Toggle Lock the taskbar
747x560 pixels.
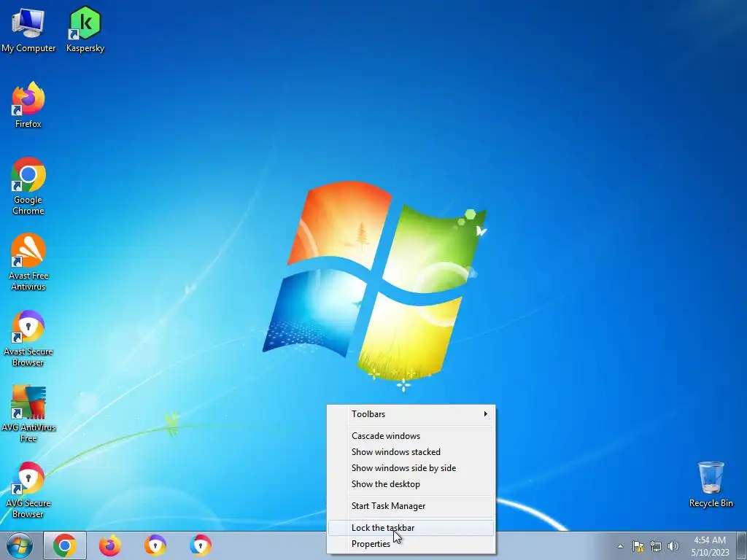click(411, 528)
